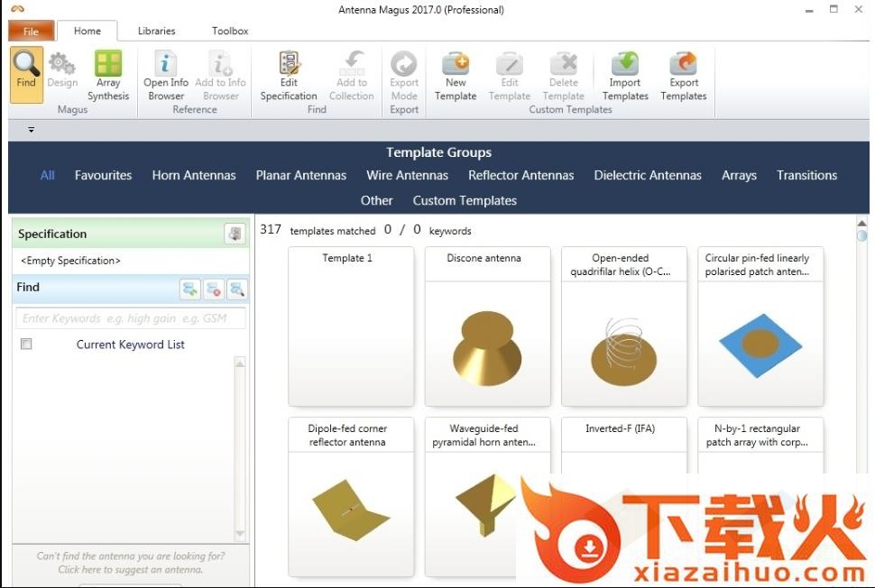
Task: Click the specification panel icon button
Action: [x=235, y=234]
